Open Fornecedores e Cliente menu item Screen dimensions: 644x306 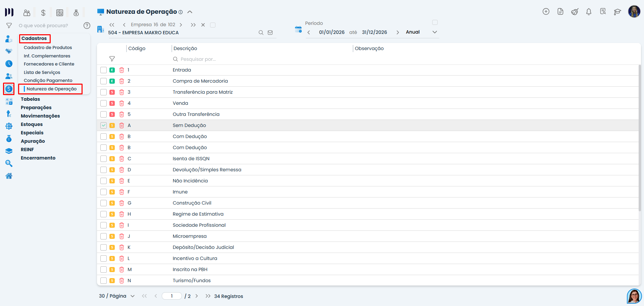point(49,64)
